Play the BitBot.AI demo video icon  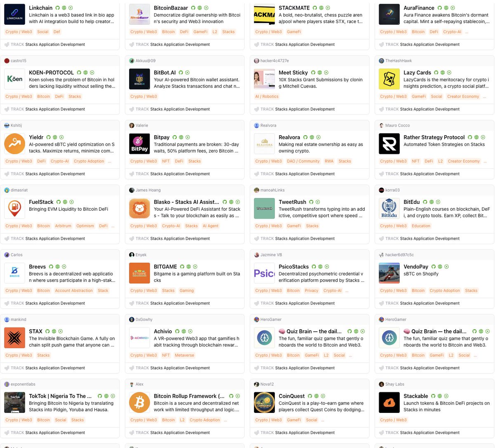coord(187,73)
